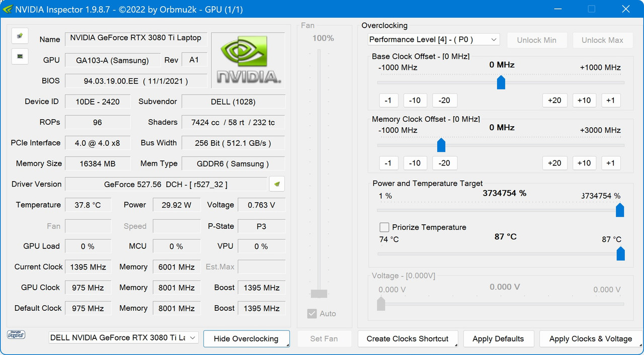Click the GPU field GA103-A (Samsung)
The height and width of the screenshot is (355, 644).
pos(113,60)
